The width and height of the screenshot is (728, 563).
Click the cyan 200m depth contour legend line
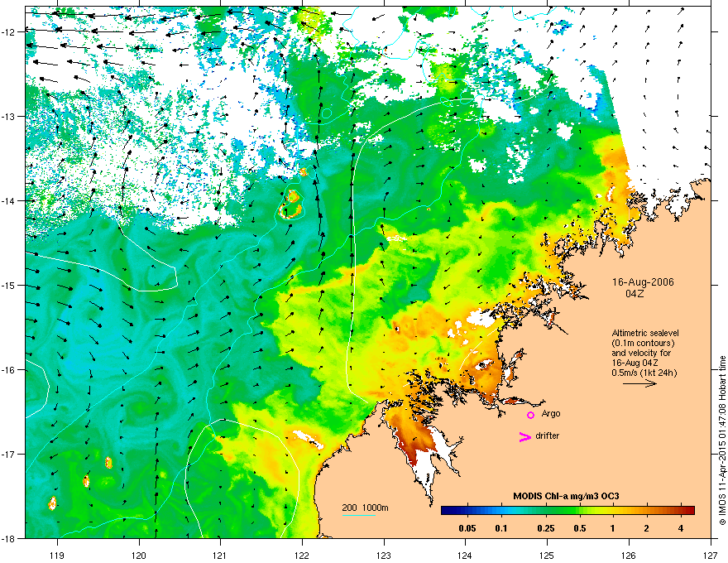click(359, 516)
